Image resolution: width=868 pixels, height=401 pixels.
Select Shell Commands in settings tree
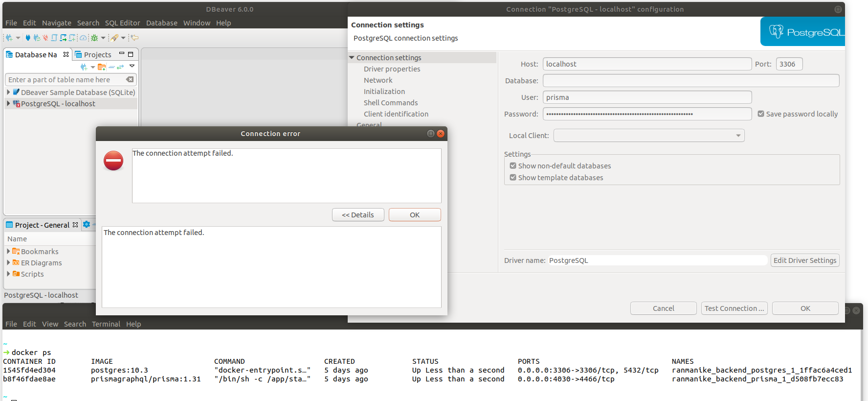[391, 103]
